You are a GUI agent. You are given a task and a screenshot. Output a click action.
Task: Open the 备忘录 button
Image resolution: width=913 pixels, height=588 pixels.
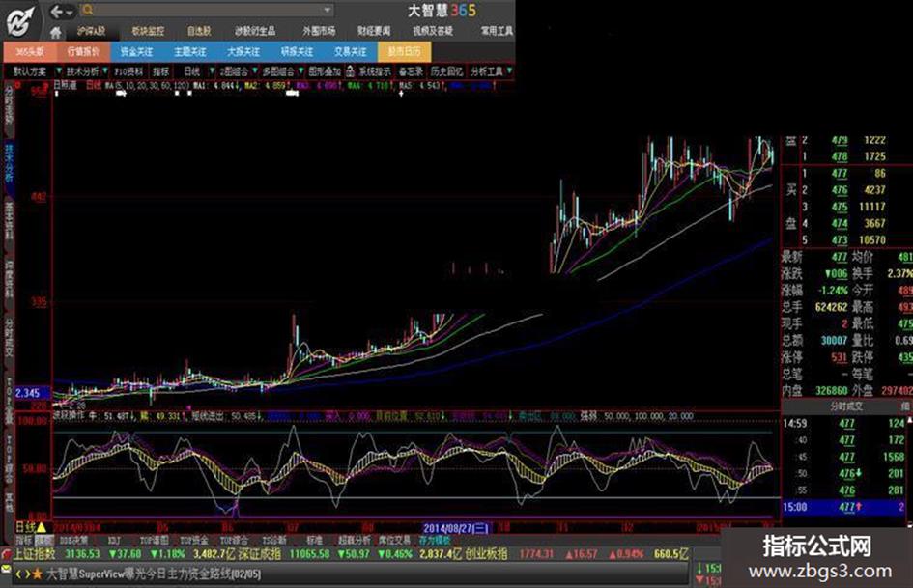(411, 71)
